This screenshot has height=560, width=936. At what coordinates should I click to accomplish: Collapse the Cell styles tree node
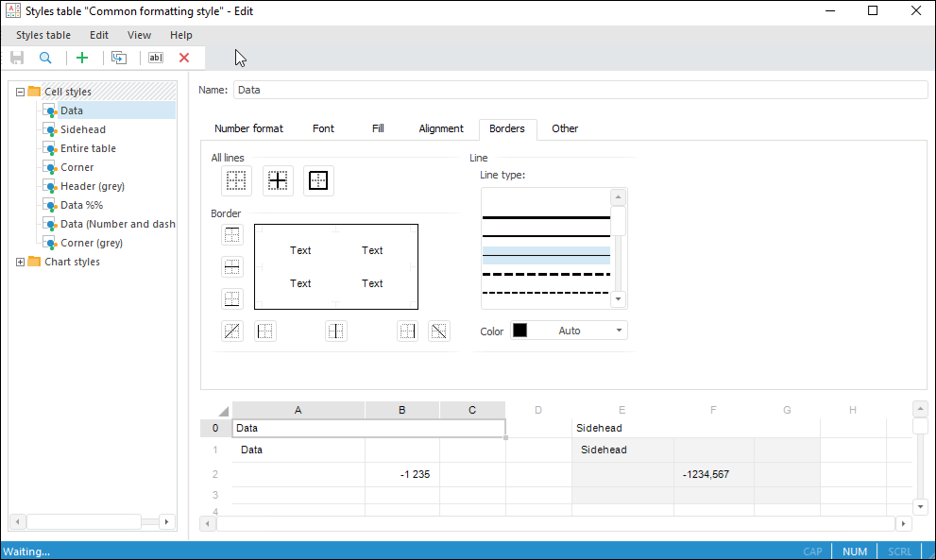pyautogui.click(x=21, y=92)
